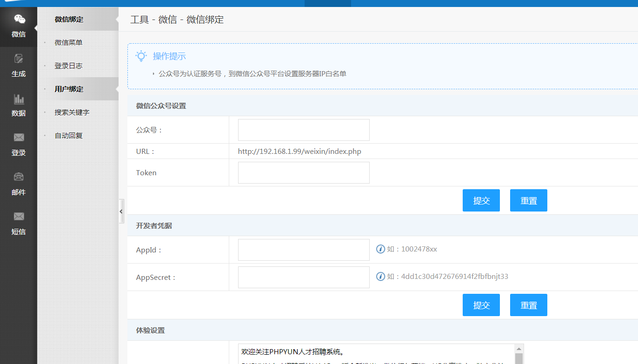Switch to 微信菜单 menu item
This screenshot has width=638, height=364.
tap(67, 42)
